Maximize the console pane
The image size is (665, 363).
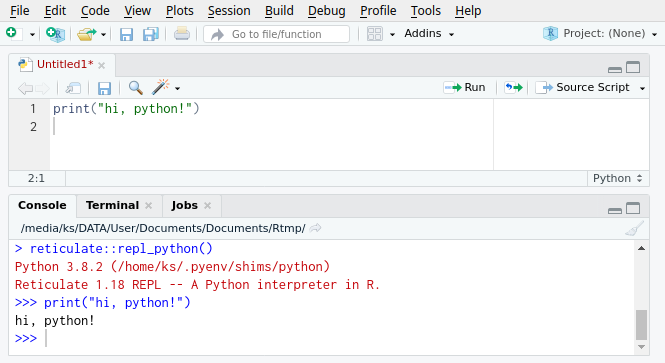coord(633,208)
